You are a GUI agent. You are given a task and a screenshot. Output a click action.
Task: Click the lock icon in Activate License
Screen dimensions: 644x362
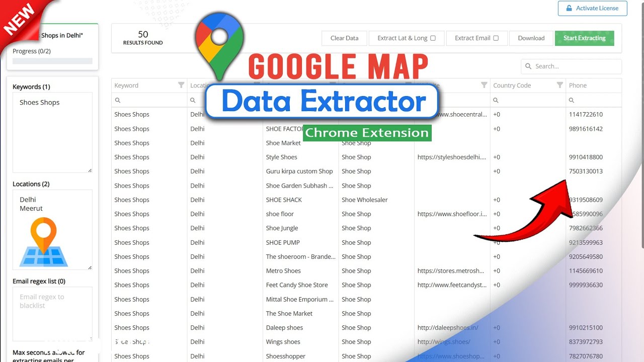click(x=569, y=8)
